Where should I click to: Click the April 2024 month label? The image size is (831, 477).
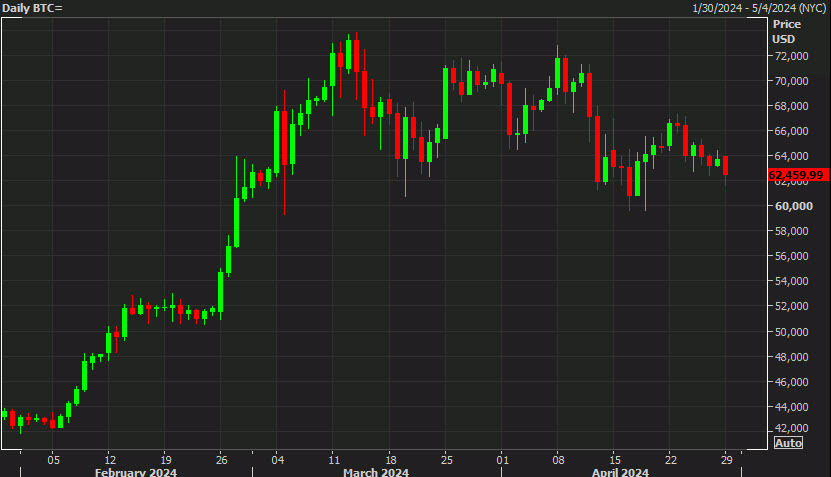click(x=620, y=472)
